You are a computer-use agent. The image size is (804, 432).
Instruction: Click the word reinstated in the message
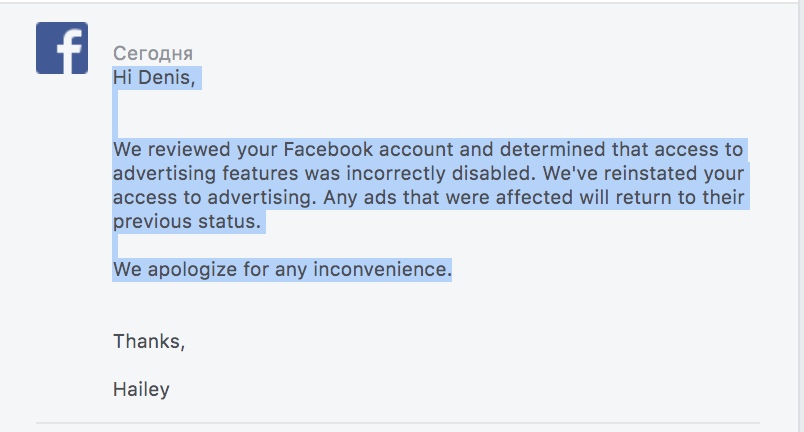coord(650,173)
